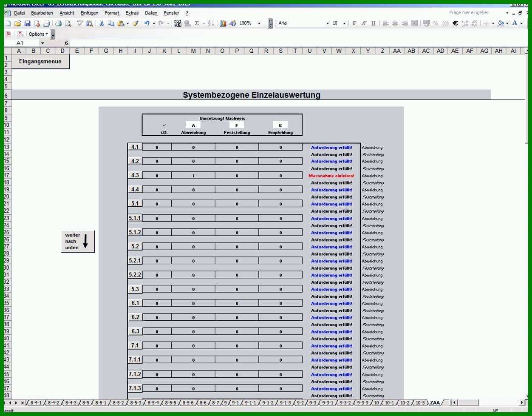Viewport: 532px width, 416px height.
Task: Click the horizontal scrollbar at the bottom
Action: coord(488,403)
